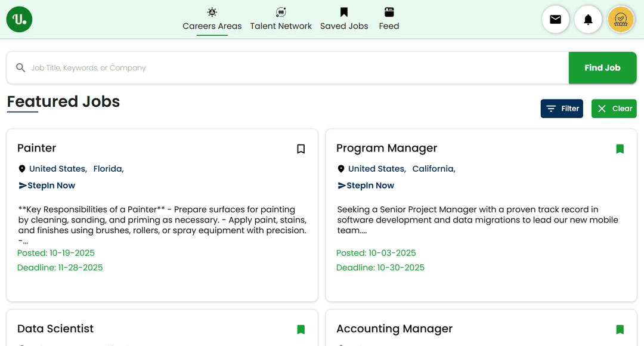
Task: Toggle the Data Scientist bookmark
Action: 301,329
